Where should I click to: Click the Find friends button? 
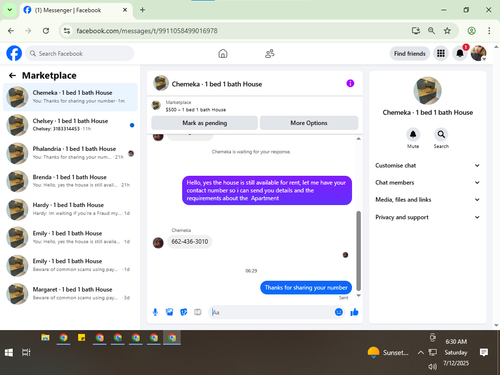click(410, 53)
